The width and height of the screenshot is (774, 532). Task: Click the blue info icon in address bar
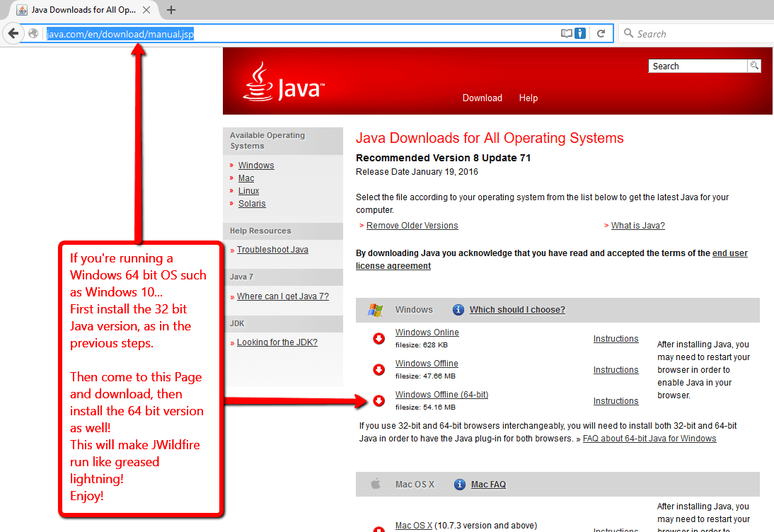click(x=580, y=33)
